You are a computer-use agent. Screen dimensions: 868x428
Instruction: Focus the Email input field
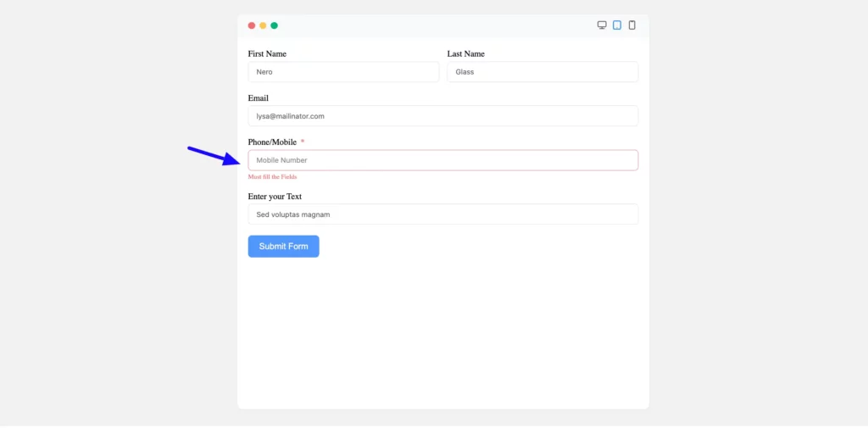tap(442, 116)
